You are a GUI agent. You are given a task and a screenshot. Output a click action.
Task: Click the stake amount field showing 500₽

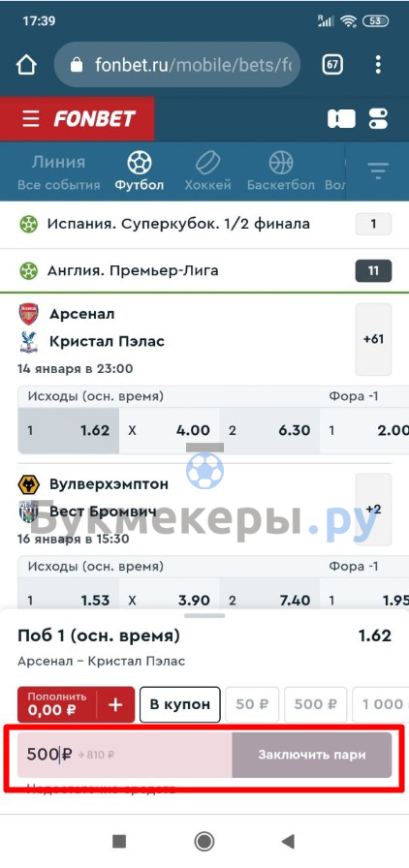125,755
